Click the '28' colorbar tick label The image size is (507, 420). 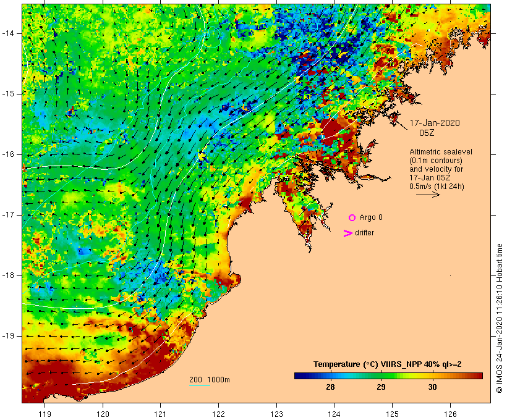point(330,387)
